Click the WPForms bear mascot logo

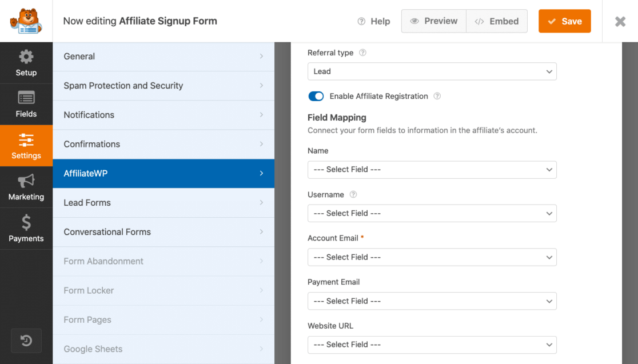coord(26,21)
